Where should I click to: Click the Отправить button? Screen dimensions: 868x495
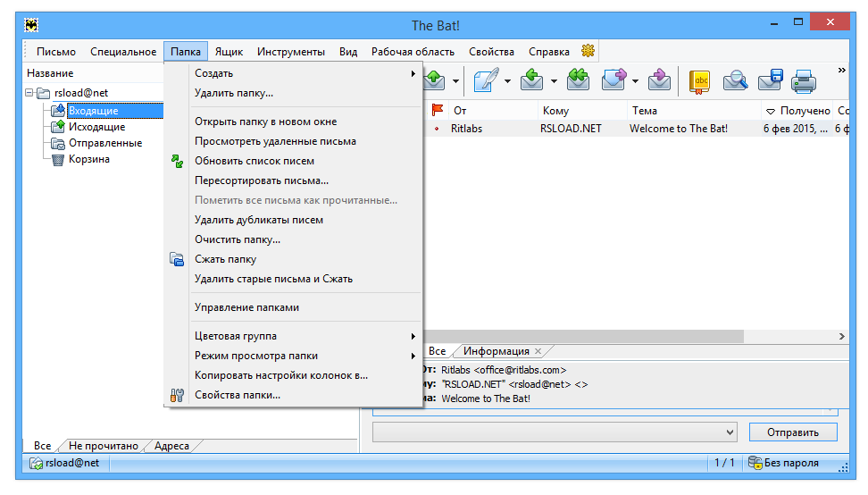tap(793, 432)
